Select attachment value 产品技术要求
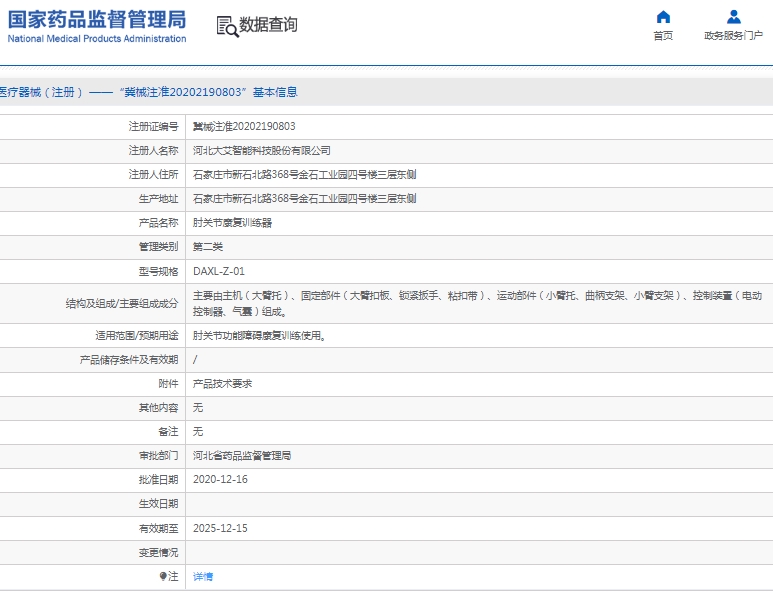The image size is (773, 596). pos(222,384)
